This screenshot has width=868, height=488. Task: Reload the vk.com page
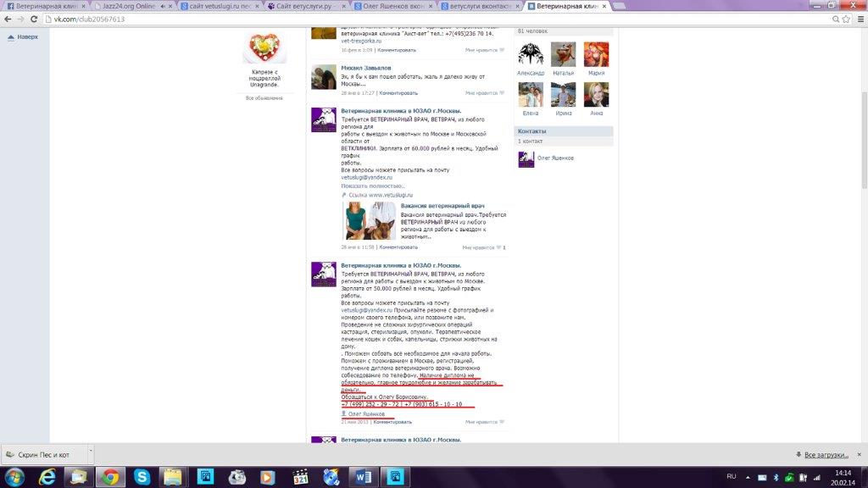[34, 19]
